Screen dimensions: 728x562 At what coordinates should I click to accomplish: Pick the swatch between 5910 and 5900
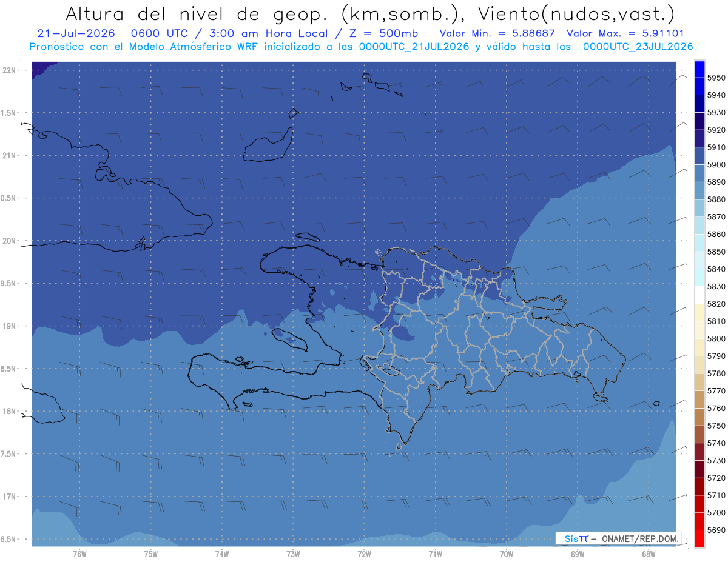(699, 156)
